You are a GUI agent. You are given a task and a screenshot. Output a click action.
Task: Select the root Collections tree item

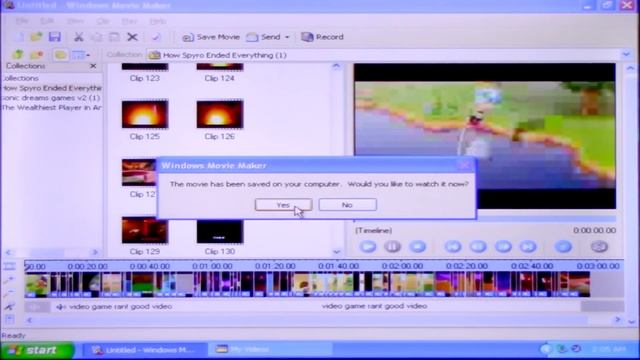tap(20, 78)
